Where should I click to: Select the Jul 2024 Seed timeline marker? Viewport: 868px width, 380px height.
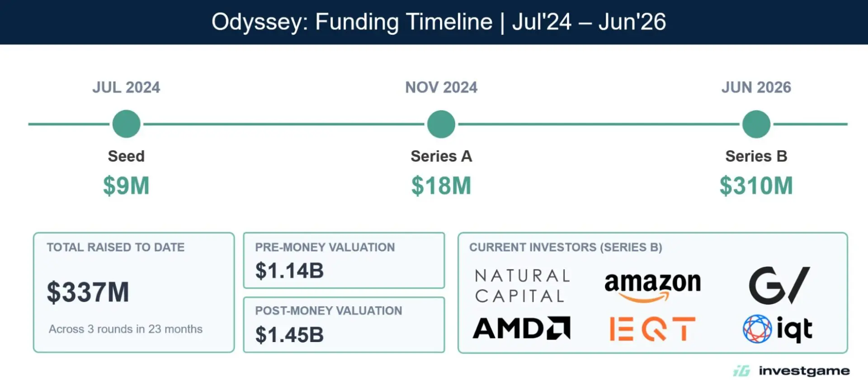coord(126,124)
